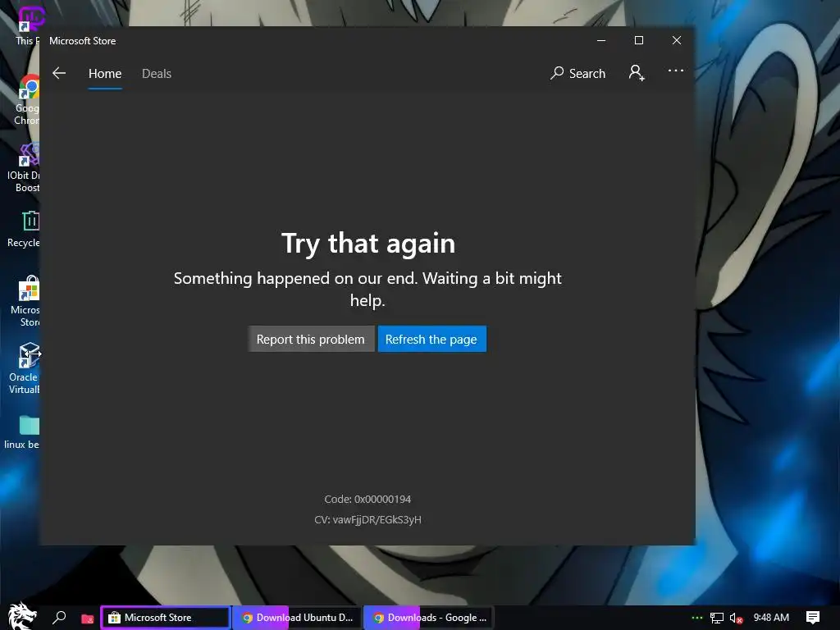
Task: Open the Deals tab
Action: pos(157,73)
